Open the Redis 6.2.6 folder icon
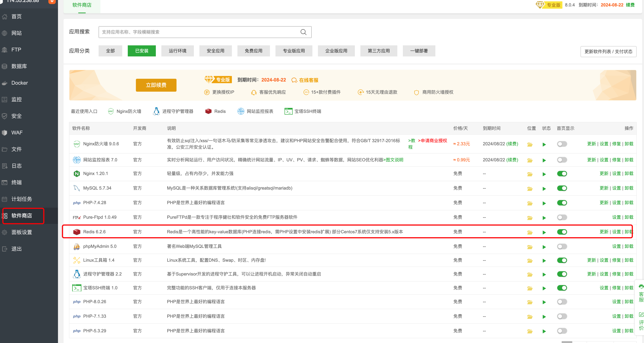 pos(530,232)
